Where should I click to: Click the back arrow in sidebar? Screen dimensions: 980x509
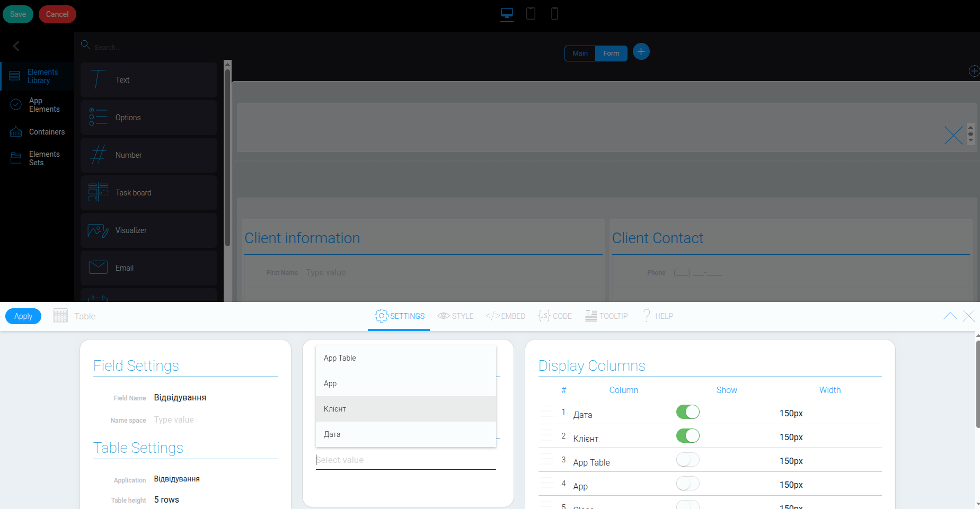tap(16, 46)
